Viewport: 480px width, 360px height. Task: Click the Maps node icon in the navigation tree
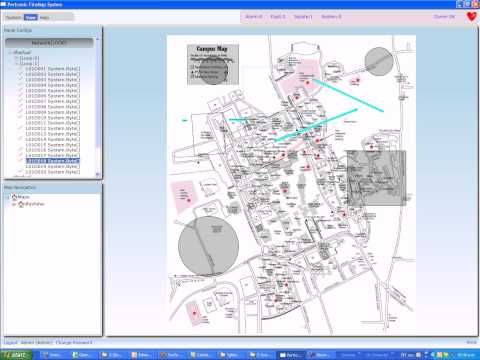coord(14,197)
